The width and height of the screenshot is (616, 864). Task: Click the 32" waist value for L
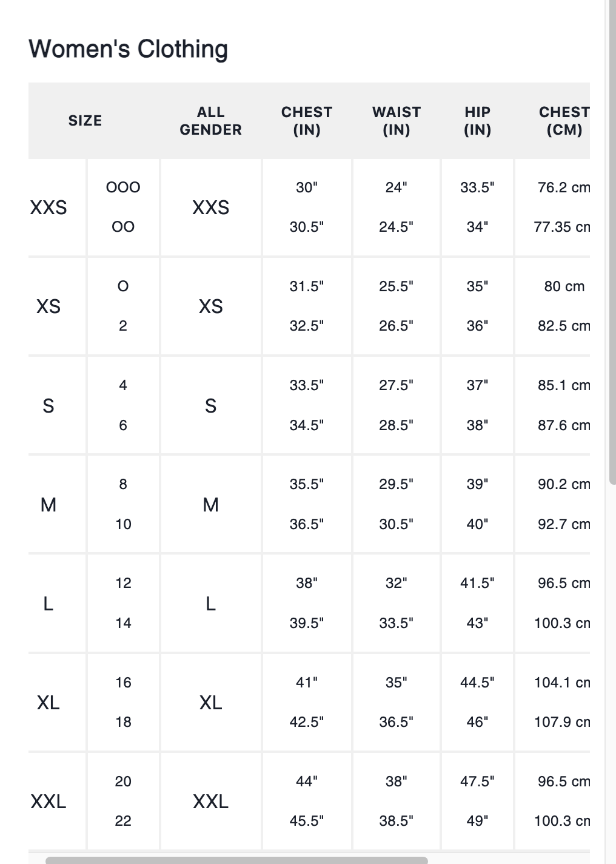(x=397, y=583)
